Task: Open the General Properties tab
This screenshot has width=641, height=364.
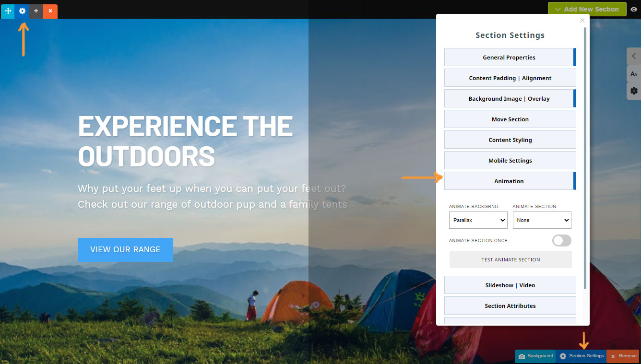Action: pyautogui.click(x=510, y=57)
